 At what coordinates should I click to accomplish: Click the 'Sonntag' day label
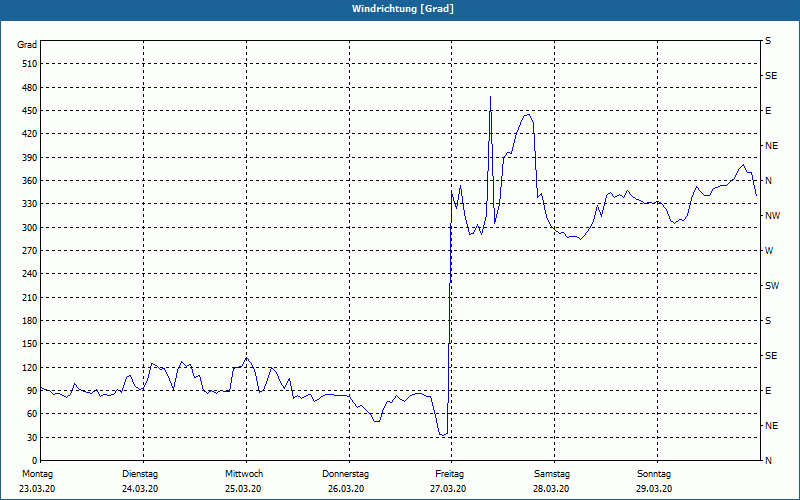point(654,474)
